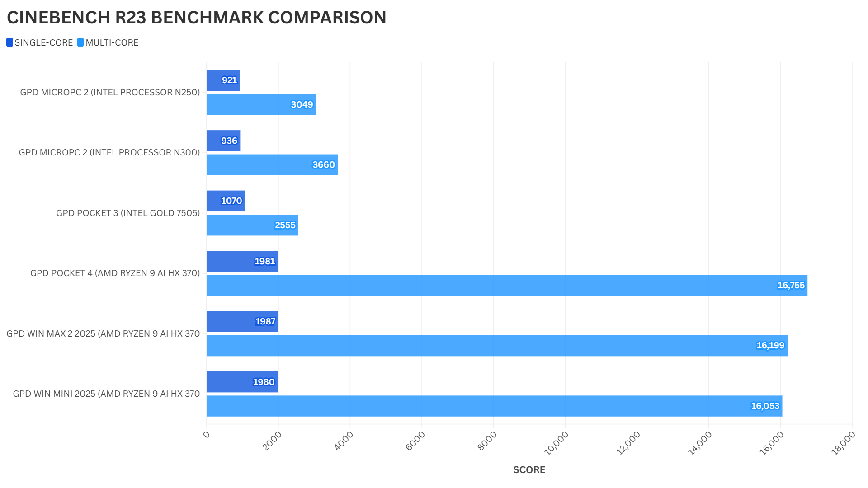Click the Single-Core legend color swatch

point(9,42)
